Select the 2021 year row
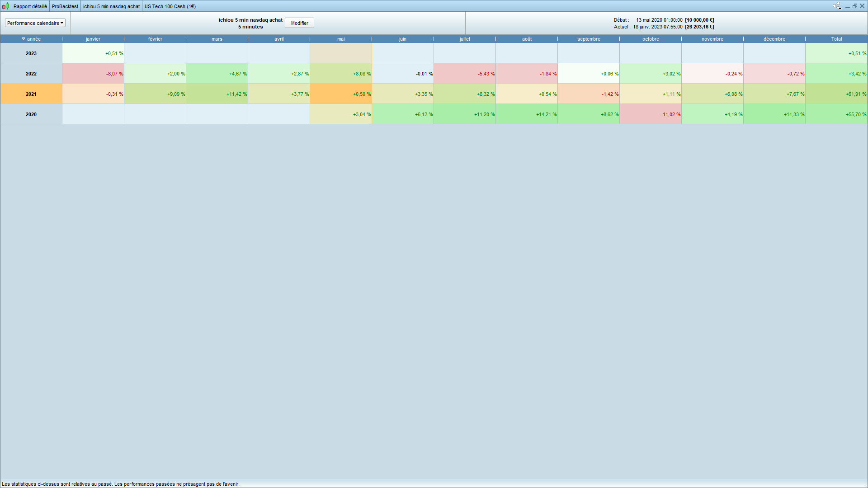The height and width of the screenshot is (488, 868). pyautogui.click(x=31, y=94)
